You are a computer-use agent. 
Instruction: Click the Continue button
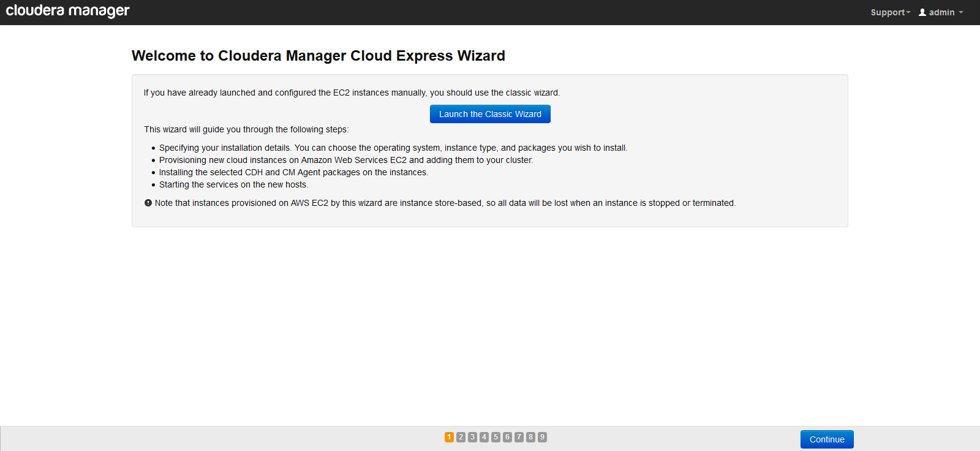click(827, 439)
